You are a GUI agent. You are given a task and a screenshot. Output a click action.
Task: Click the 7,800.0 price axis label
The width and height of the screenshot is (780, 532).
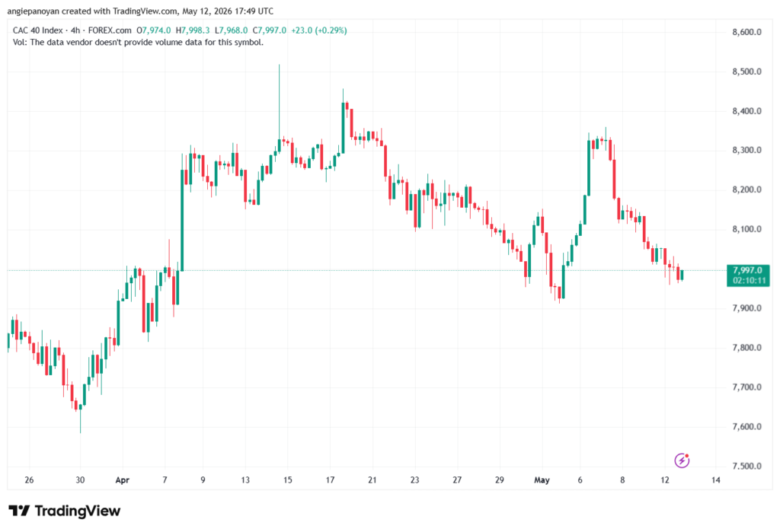pyautogui.click(x=746, y=348)
